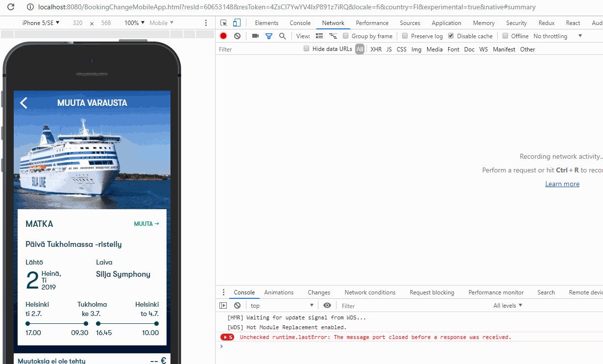Switch to the Elements tab
This screenshot has height=364, width=603.
point(266,23)
